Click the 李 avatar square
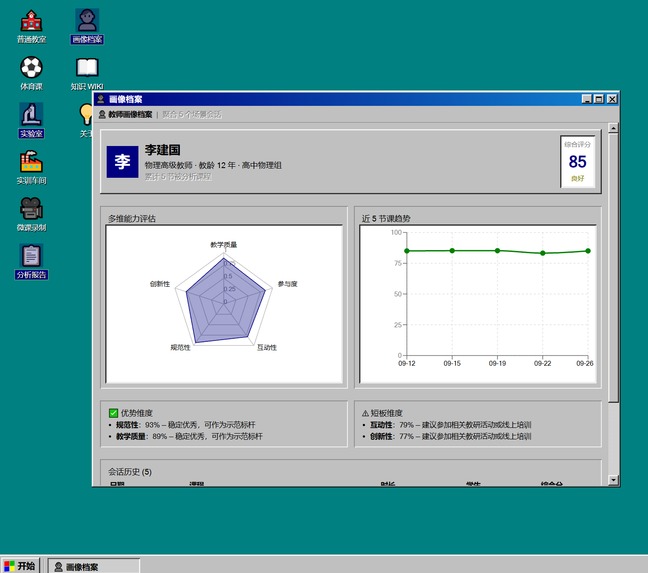The width and height of the screenshot is (648, 573). click(x=122, y=162)
